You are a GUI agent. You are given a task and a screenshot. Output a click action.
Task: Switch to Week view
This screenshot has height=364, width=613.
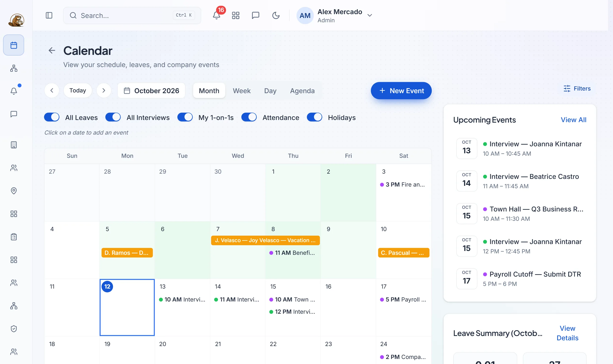[x=242, y=91]
